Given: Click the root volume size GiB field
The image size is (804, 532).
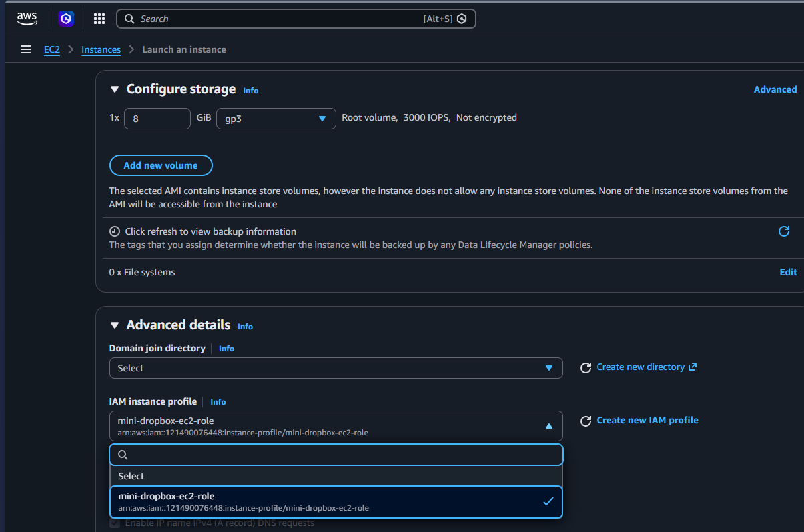Looking at the screenshot, I should [157, 119].
